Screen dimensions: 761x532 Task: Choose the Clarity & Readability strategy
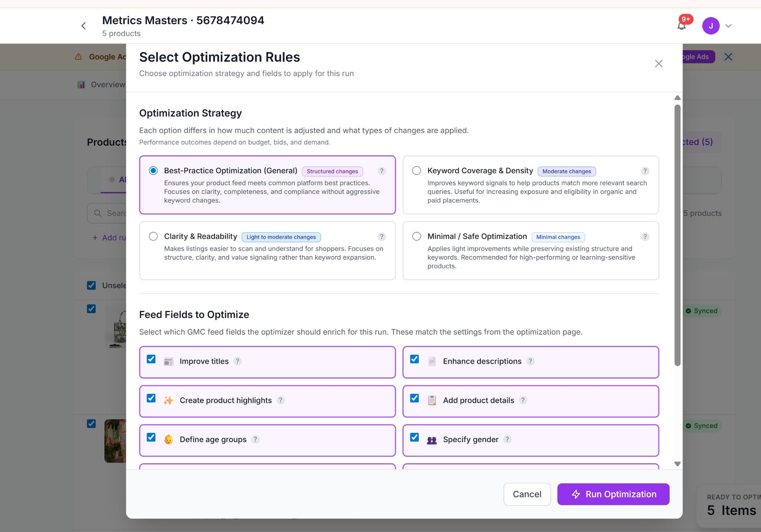pyautogui.click(x=153, y=236)
